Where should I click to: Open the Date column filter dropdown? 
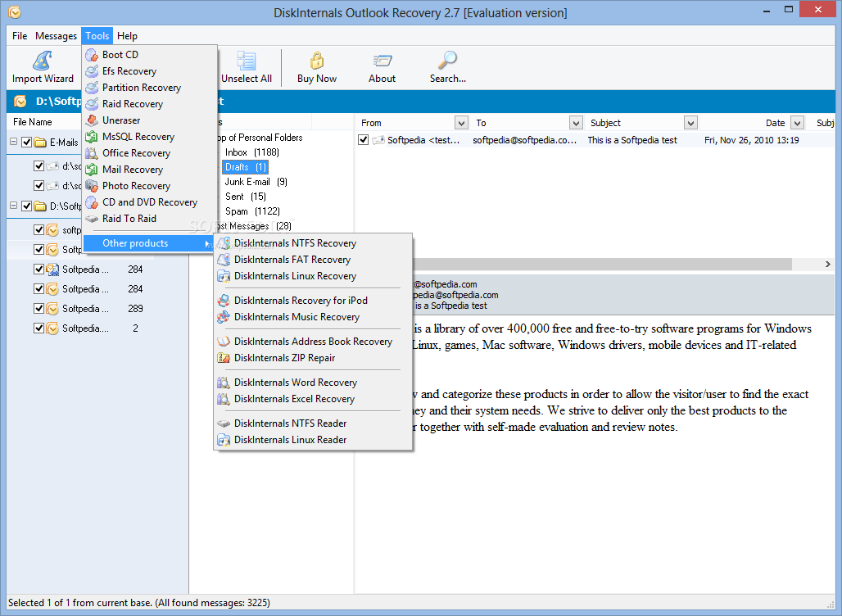(798, 123)
